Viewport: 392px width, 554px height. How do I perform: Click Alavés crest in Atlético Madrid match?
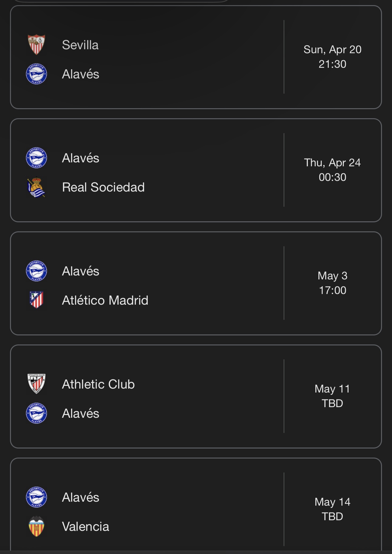36,271
